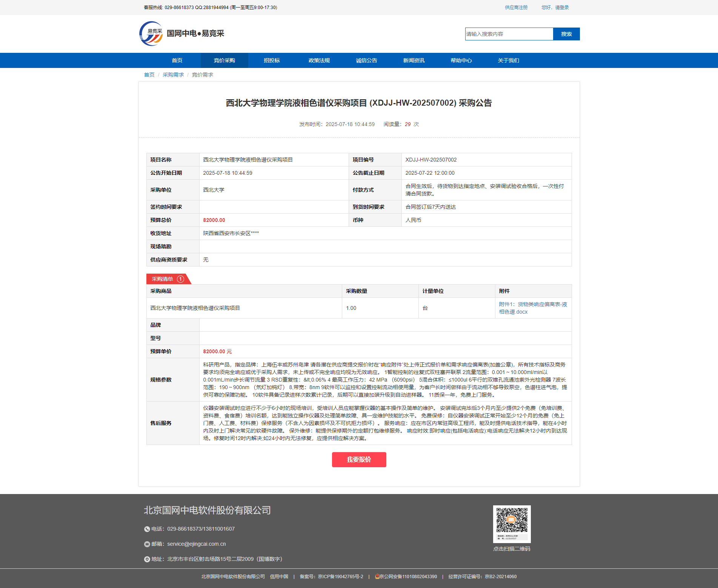This screenshot has width=718, height=588.
Task: Select 政策法规 in the navigation bar
Action: click(x=319, y=60)
